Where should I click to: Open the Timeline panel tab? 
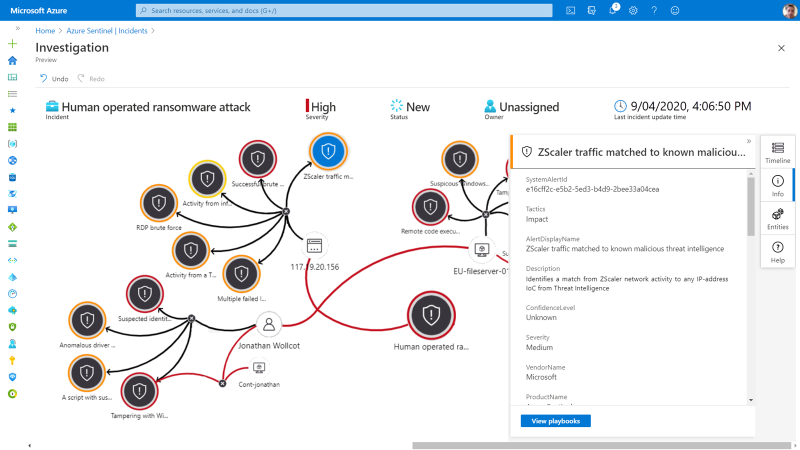pyautogui.click(x=777, y=151)
